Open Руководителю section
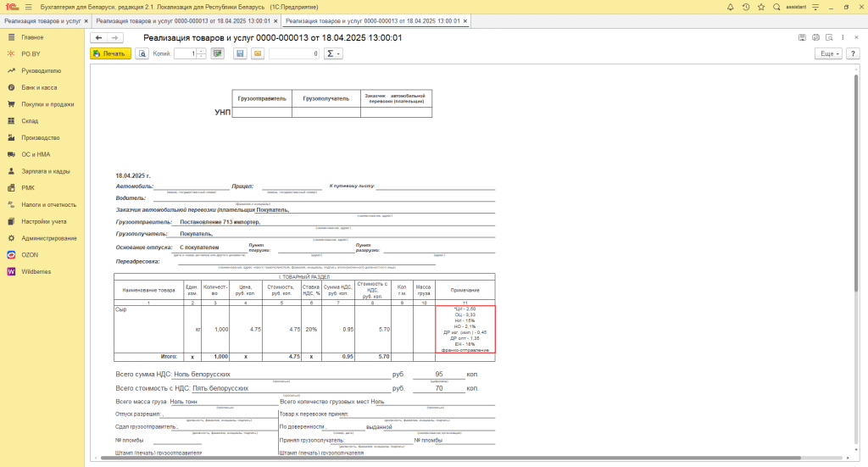 click(42, 71)
